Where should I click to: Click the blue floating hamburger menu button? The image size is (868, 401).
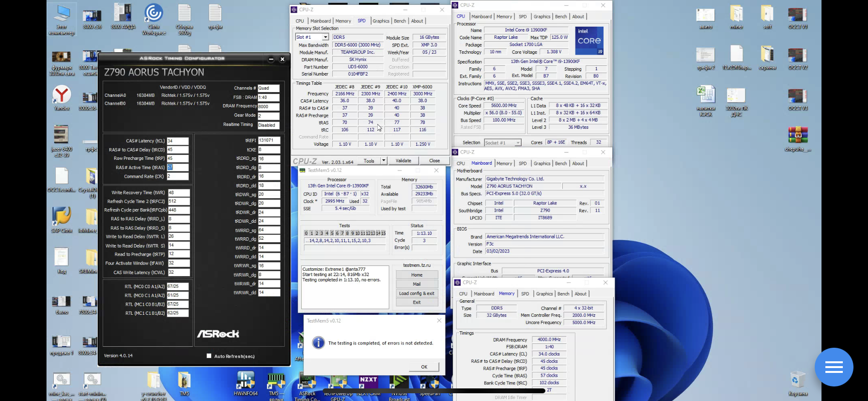(x=834, y=367)
